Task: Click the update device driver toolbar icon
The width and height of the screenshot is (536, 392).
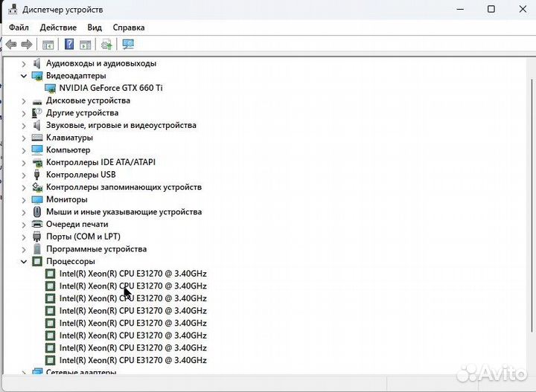Action: [x=106, y=45]
